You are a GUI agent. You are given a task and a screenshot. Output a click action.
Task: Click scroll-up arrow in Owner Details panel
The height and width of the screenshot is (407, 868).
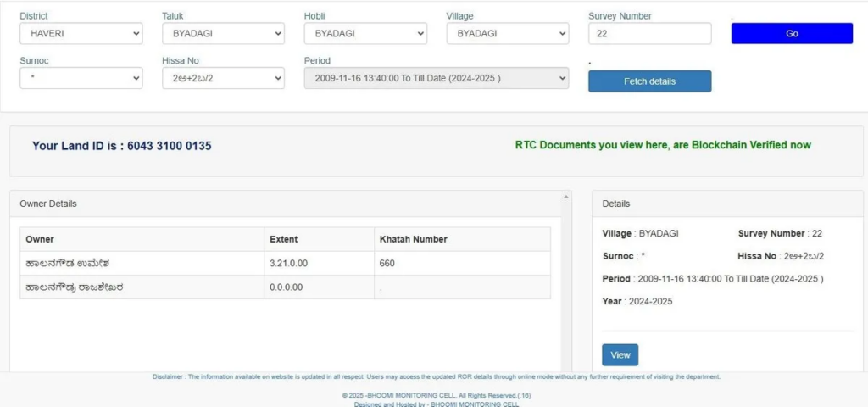point(566,197)
